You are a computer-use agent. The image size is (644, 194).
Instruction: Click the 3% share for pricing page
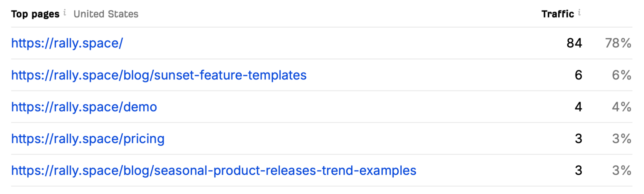[x=622, y=139]
